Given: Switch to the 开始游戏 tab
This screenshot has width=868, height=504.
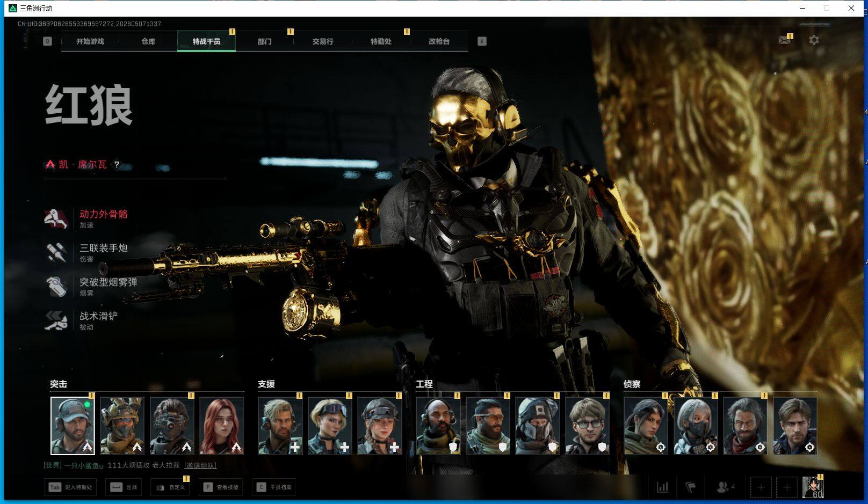Looking at the screenshot, I should 90,41.
